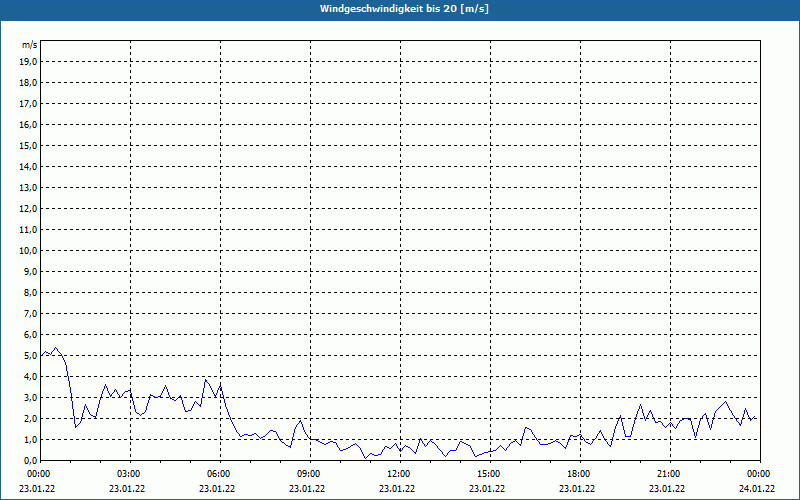Screen dimensions: 800x500
Task: Click the chart title 'Windgeschwindigkeit bis 20 [m/s]'
Action: 404,9
